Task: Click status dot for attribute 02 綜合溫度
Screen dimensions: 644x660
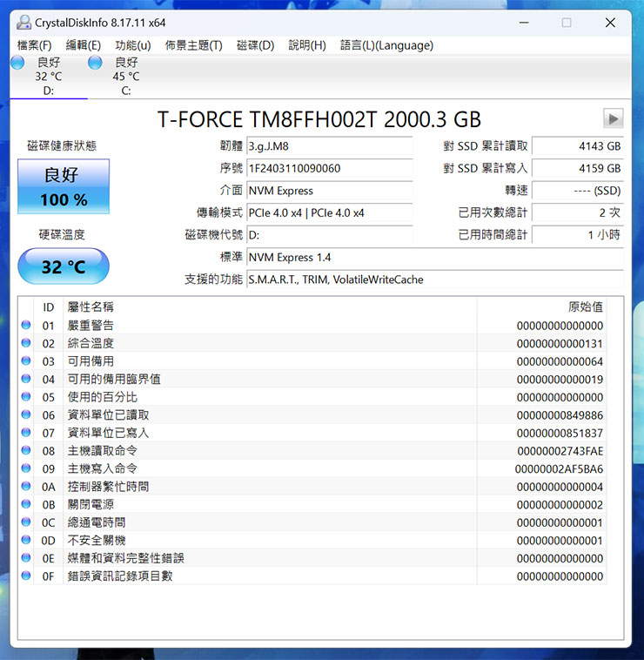Action: [26, 343]
